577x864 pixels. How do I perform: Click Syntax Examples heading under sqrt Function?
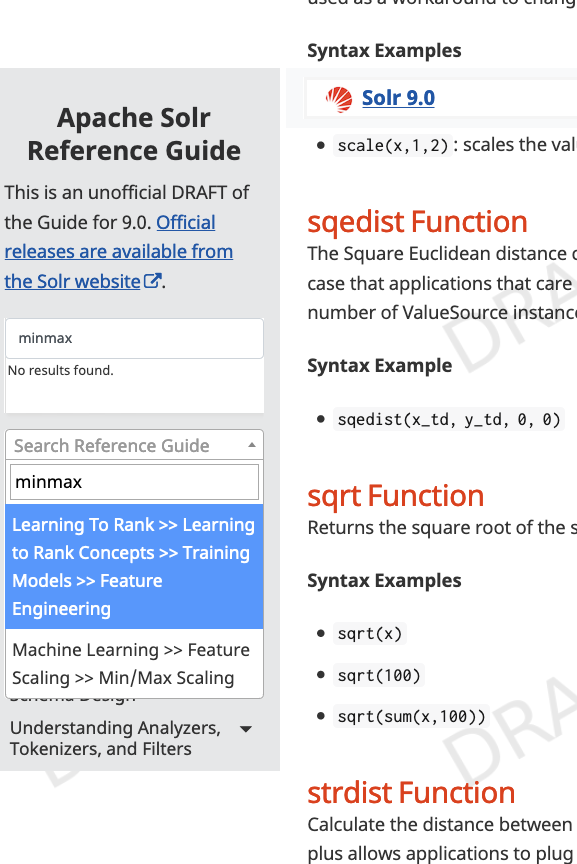pos(384,581)
